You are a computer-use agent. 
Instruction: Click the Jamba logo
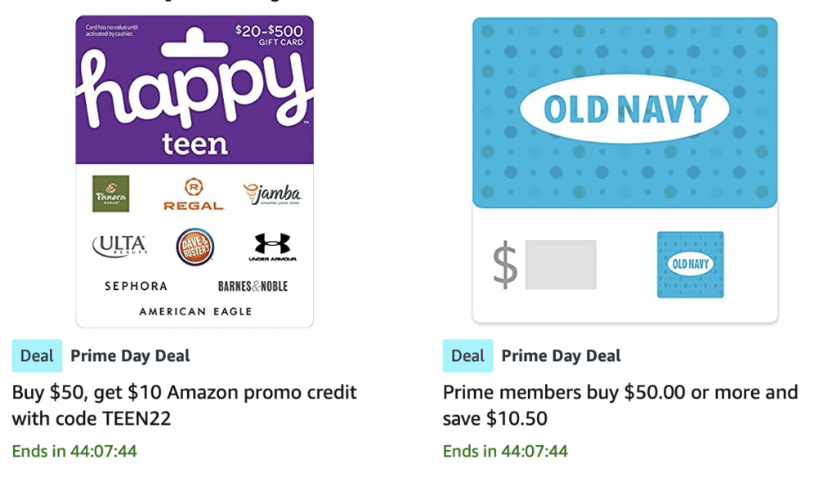tap(273, 194)
